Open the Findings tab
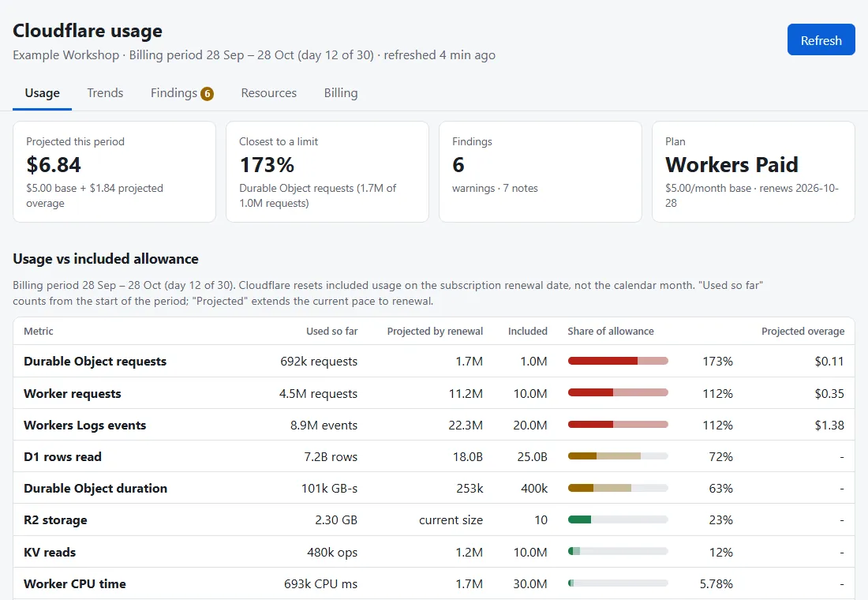The height and width of the screenshot is (600, 868). (182, 93)
